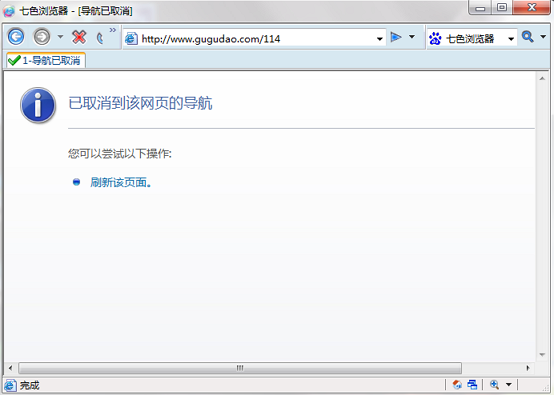Click the 刷新该页面 refresh link
The height and width of the screenshot is (395, 554).
[121, 182]
